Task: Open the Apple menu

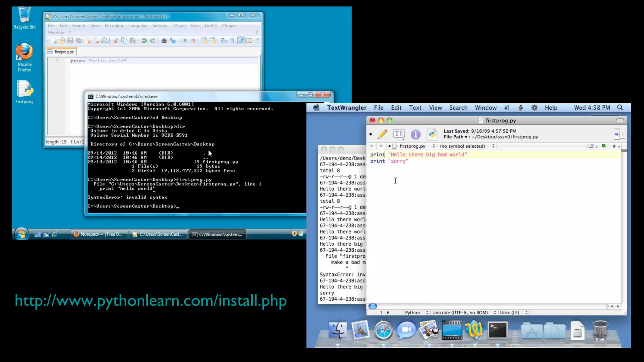Action: tap(316, 108)
